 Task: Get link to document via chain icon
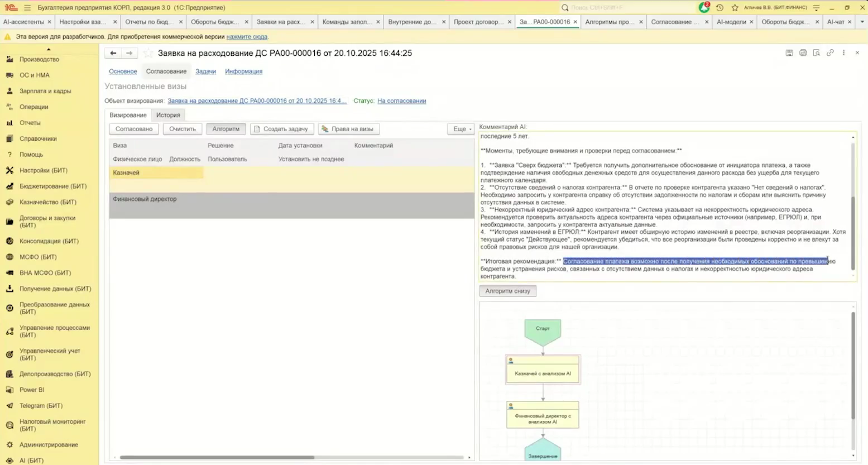pos(830,53)
